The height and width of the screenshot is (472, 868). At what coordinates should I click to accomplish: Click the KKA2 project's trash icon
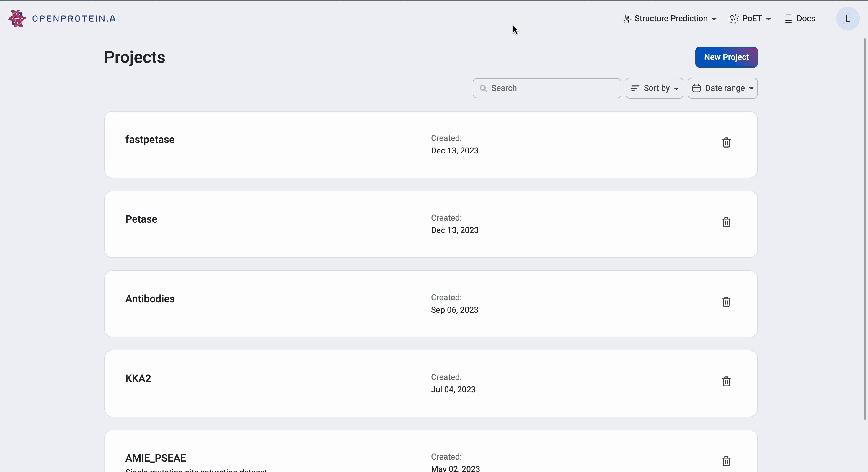[x=726, y=381]
